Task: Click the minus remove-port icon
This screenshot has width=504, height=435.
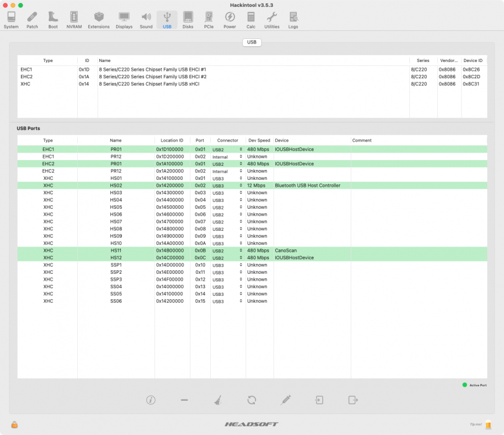Action: [184, 400]
